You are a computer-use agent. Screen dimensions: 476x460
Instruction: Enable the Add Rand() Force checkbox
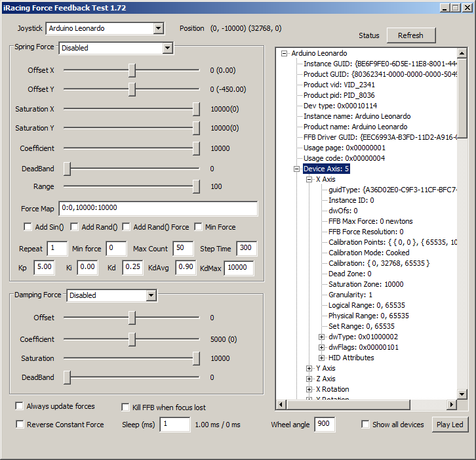tap(126, 227)
